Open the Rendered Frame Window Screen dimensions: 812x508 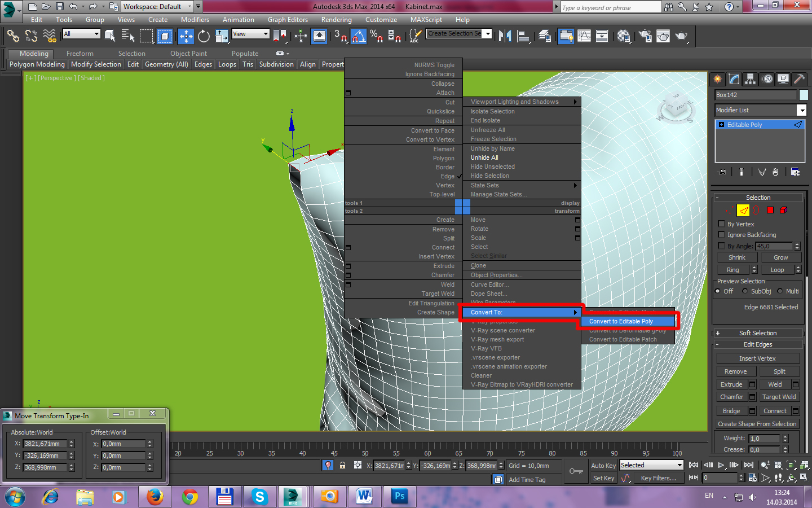coord(663,36)
